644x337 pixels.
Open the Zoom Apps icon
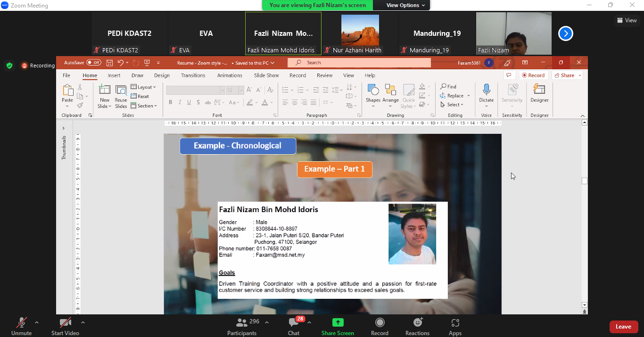(455, 323)
